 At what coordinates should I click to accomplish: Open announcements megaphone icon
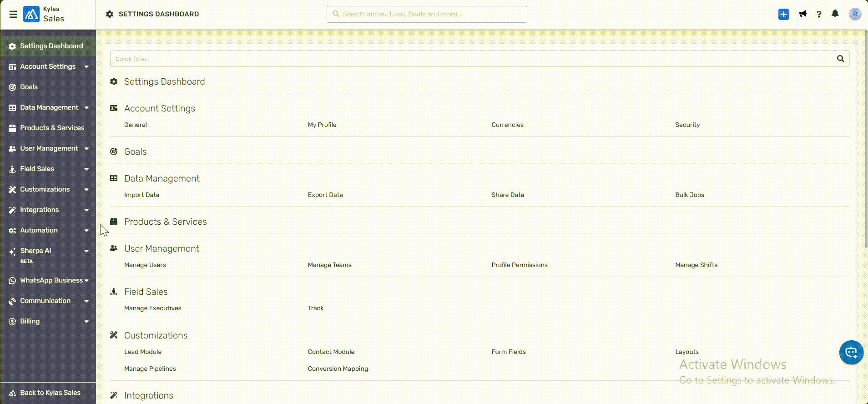point(802,14)
